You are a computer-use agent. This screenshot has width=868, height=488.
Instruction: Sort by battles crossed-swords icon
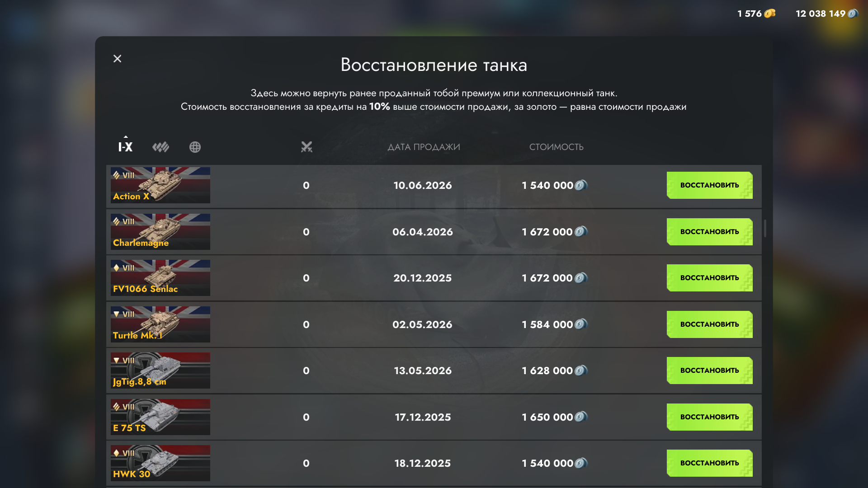[307, 147]
